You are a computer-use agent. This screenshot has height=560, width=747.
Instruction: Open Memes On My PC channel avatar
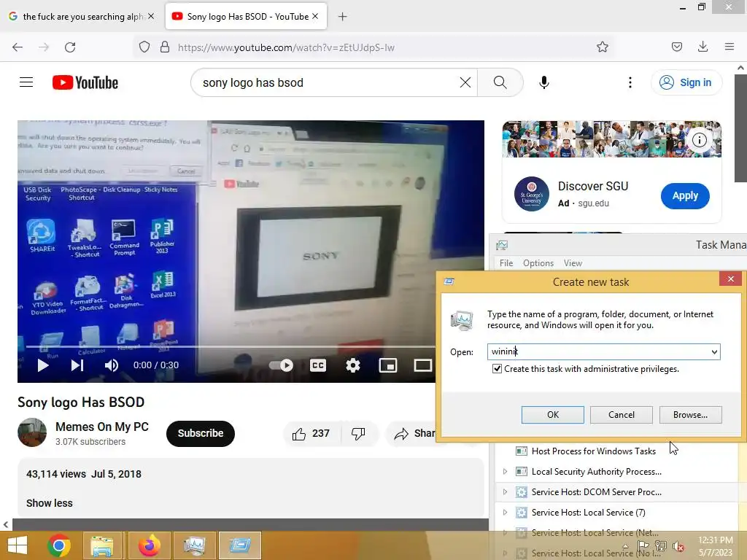click(x=32, y=432)
